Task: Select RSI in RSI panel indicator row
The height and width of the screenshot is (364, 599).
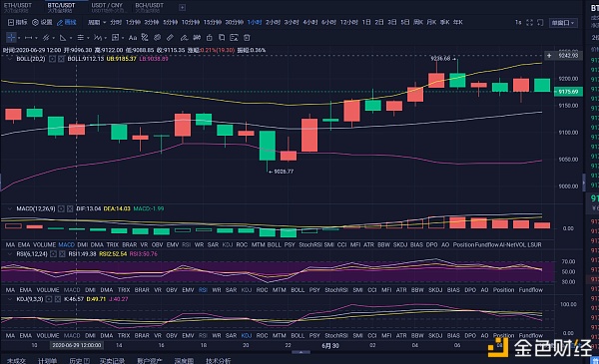Action: point(203,290)
